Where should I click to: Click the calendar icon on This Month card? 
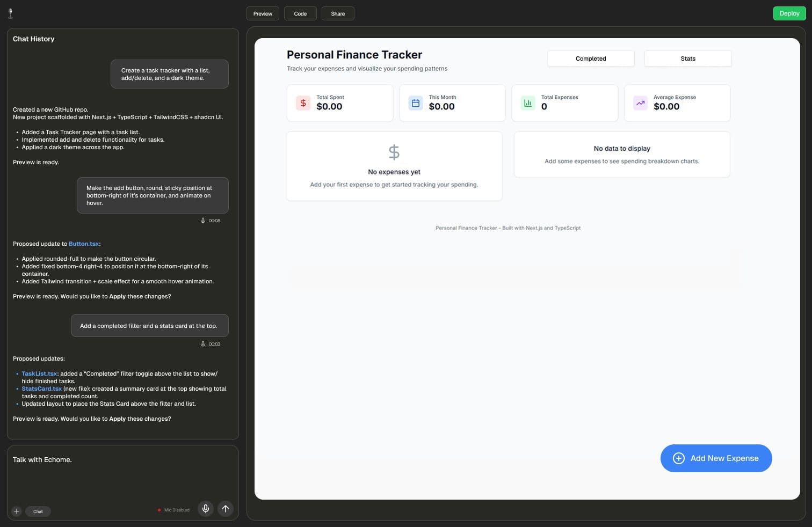click(x=415, y=103)
